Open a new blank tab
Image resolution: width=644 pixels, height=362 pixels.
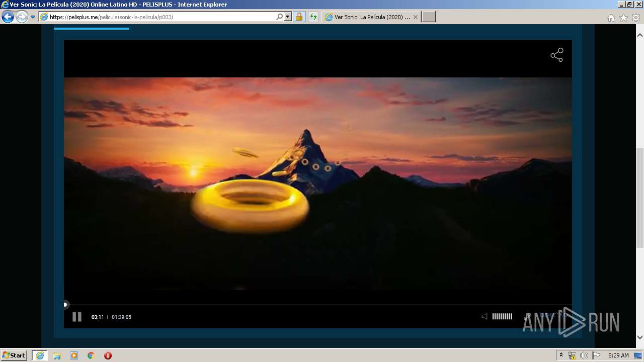[428, 17]
